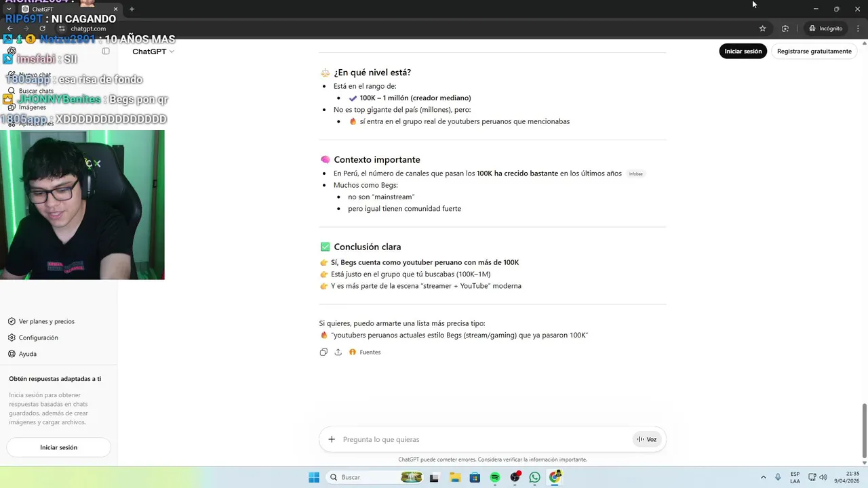Screen dimensions: 868x488
Task: Open the volume speaker tray icon
Action: (x=823, y=477)
